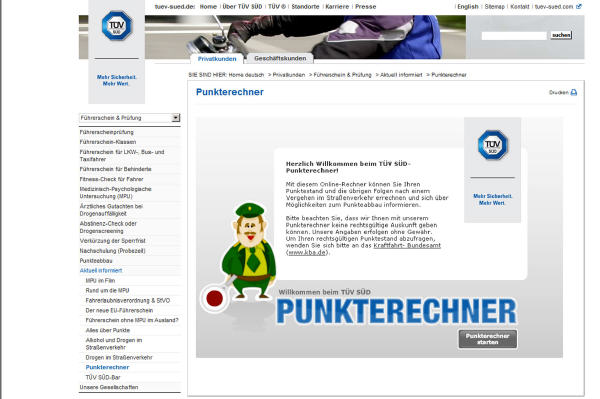Go to Aktuell informiert breadcrumb
Viewport: 600px width, 399px height.
401,75
